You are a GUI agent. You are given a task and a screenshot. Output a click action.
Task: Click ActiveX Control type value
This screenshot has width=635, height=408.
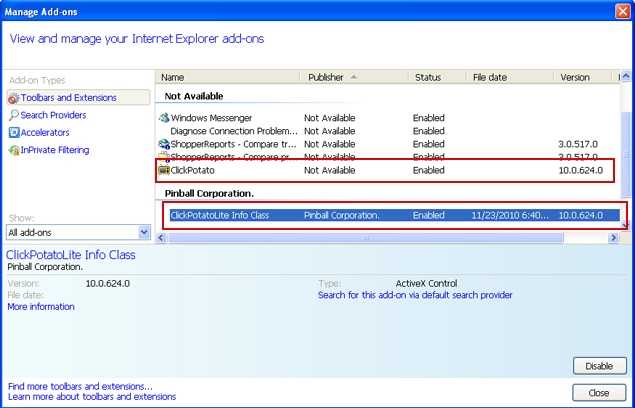[x=426, y=284]
